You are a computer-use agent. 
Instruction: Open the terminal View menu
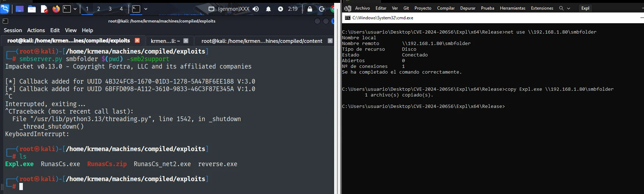[71, 30]
